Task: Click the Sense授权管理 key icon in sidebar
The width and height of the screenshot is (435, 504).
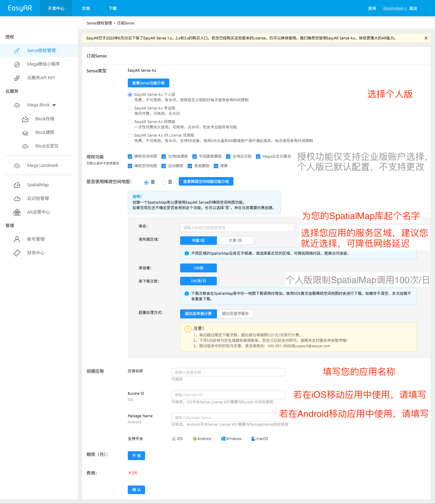Action: coord(17,51)
